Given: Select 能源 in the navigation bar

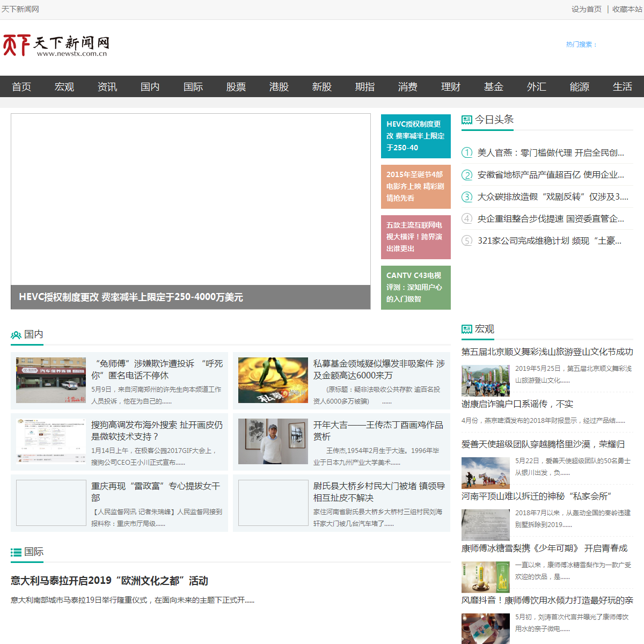Looking at the screenshot, I should [579, 87].
